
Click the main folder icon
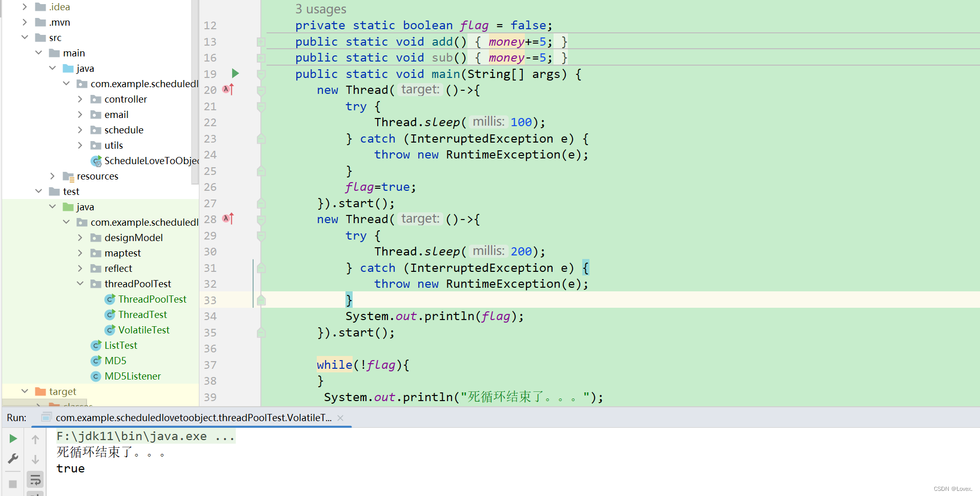tap(54, 53)
